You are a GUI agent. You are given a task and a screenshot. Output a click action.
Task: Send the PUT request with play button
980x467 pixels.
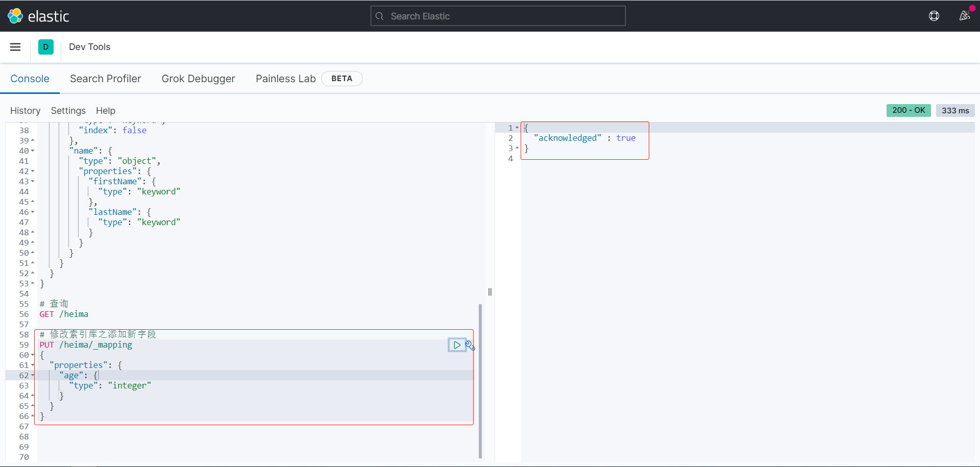pyautogui.click(x=457, y=345)
